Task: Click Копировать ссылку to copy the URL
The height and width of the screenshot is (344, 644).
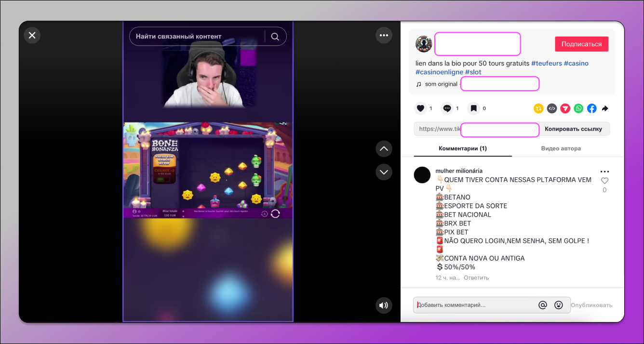Action: coord(574,129)
